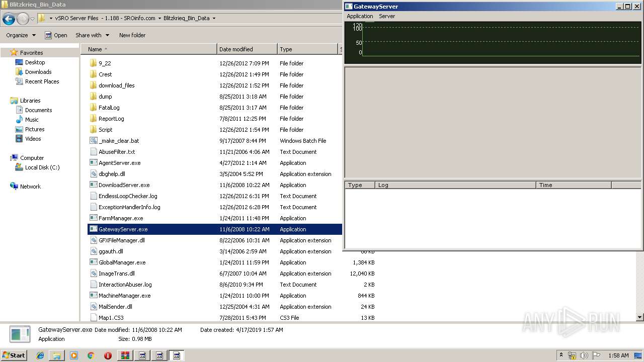Open Windows Explorer taskbar icon
This screenshot has width=644, height=362.
pos(57,355)
